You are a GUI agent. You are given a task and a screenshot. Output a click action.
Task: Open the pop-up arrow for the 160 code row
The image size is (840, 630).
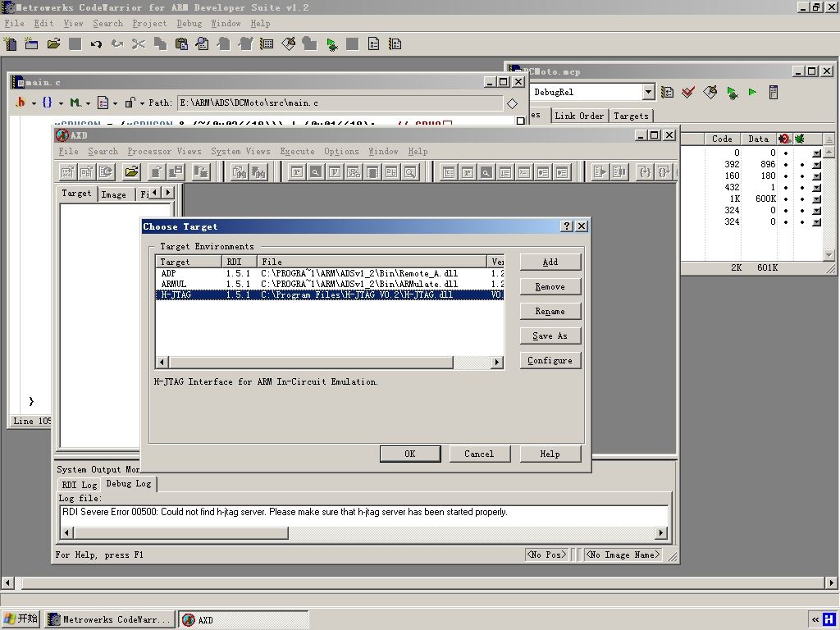coord(816,176)
